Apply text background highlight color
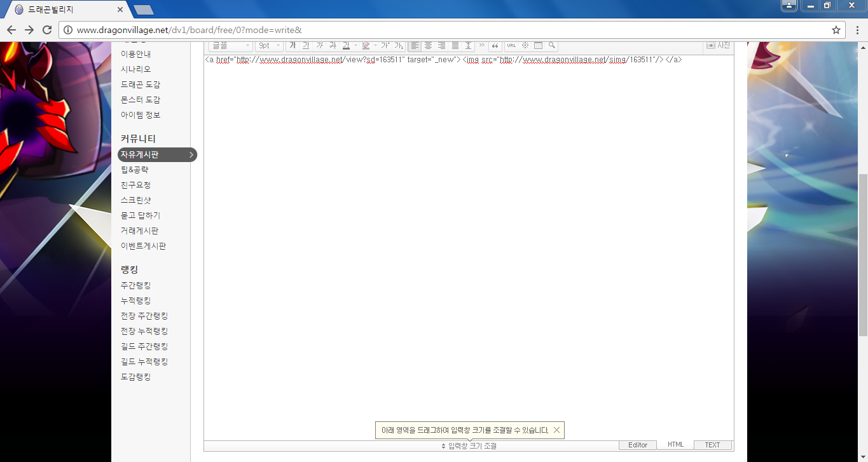The width and height of the screenshot is (868, 462). tap(366, 45)
